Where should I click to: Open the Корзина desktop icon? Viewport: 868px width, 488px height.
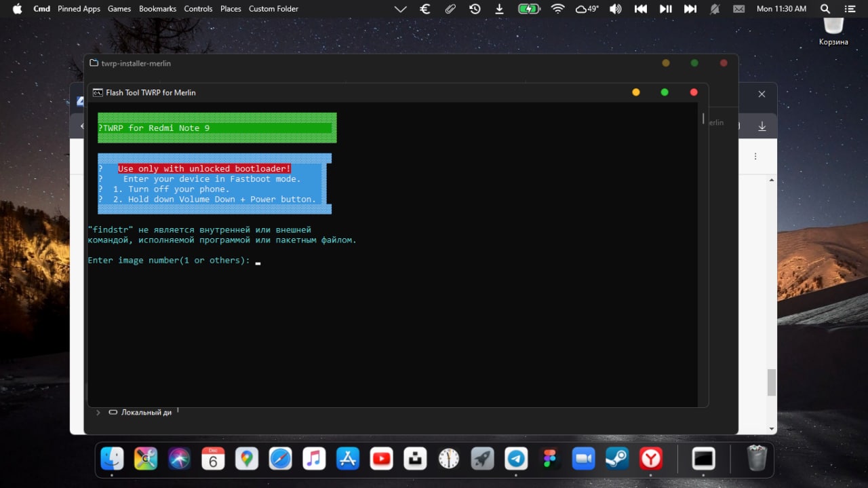pyautogui.click(x=833, y=31)
